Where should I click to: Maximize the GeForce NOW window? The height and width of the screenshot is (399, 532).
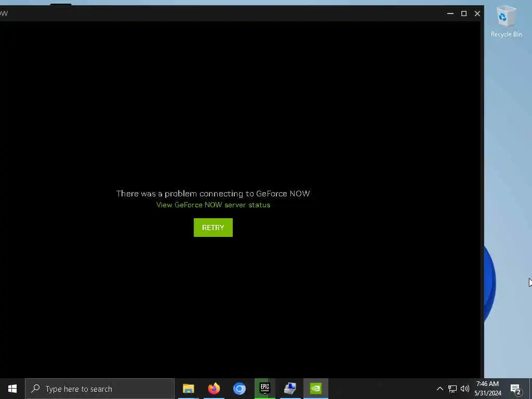[x=464, y=14]
